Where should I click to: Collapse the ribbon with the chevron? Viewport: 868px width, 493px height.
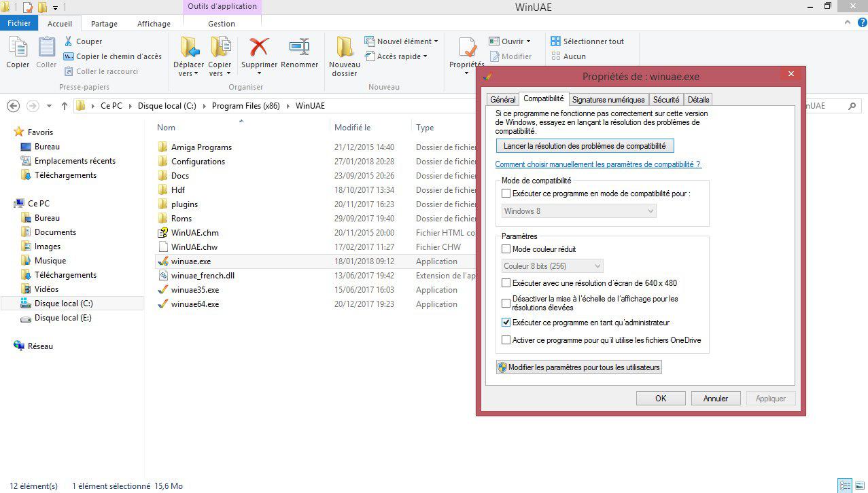pyautogui.click(x=846, y=23)
